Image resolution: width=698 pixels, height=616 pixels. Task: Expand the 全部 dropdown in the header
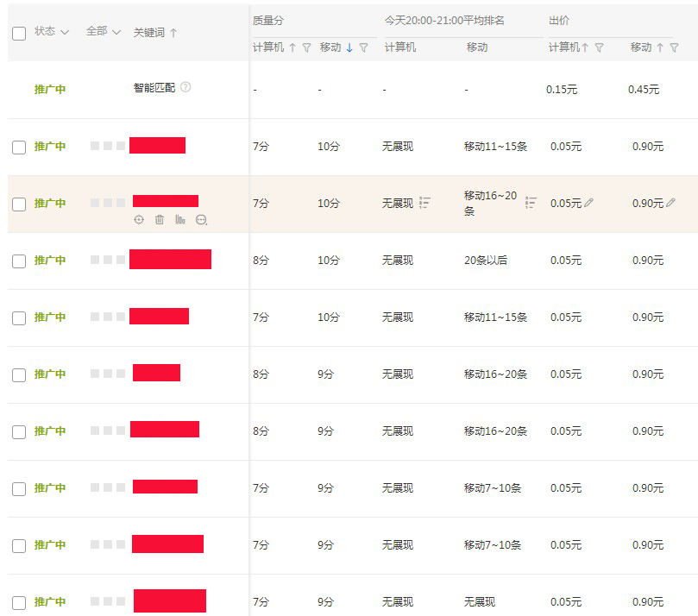(104, 32)
